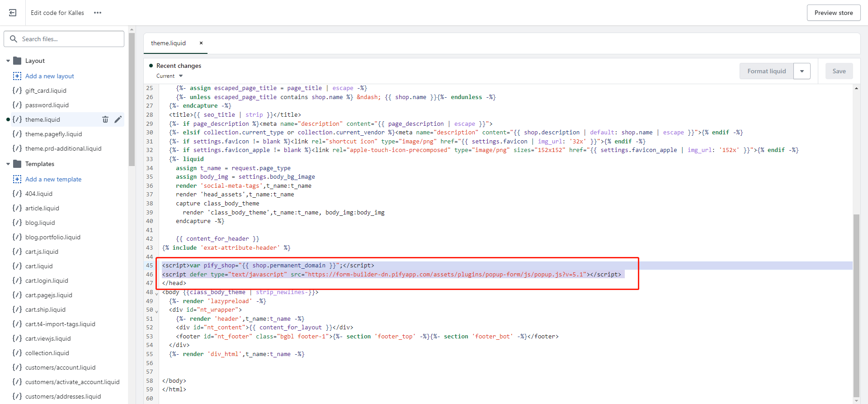Open cart.viewjs.liquid file

click(48, 338)
